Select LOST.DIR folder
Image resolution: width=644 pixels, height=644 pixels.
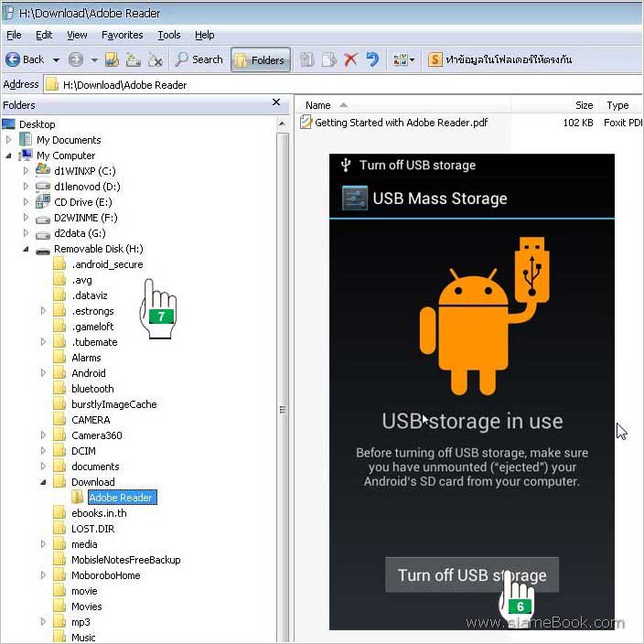point(92,529)
